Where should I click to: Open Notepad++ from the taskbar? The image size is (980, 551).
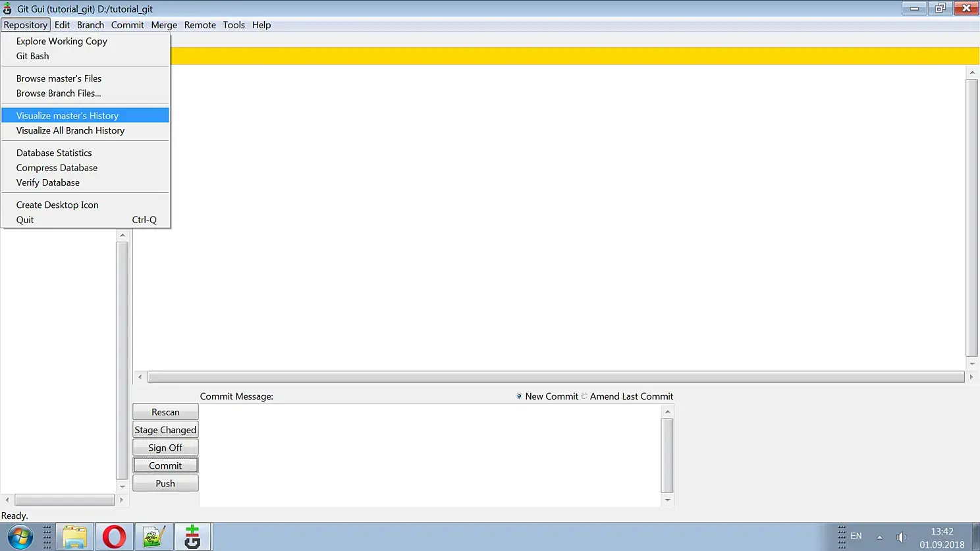pyautogui.click(x=153, y=537)
